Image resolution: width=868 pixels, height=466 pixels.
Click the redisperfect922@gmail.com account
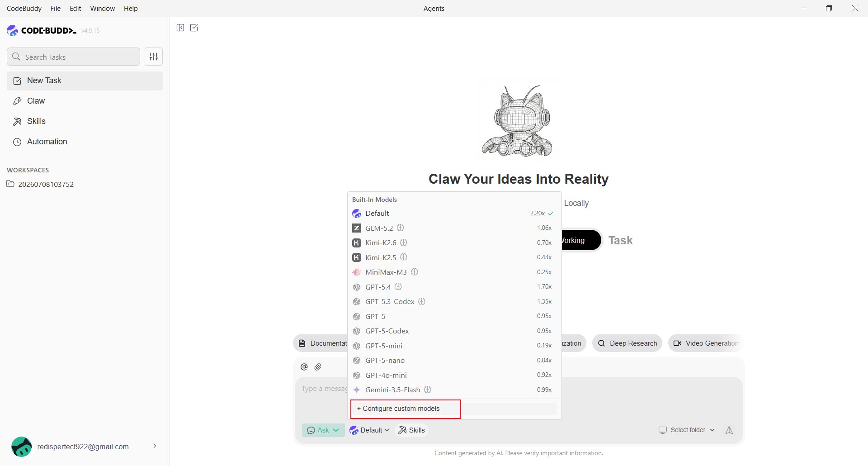(x=83, y=447)
